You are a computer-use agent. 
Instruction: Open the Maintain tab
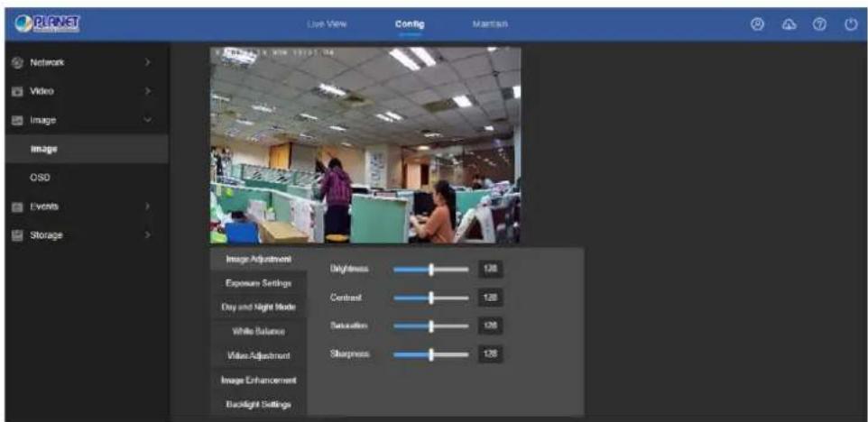(490, 23)
